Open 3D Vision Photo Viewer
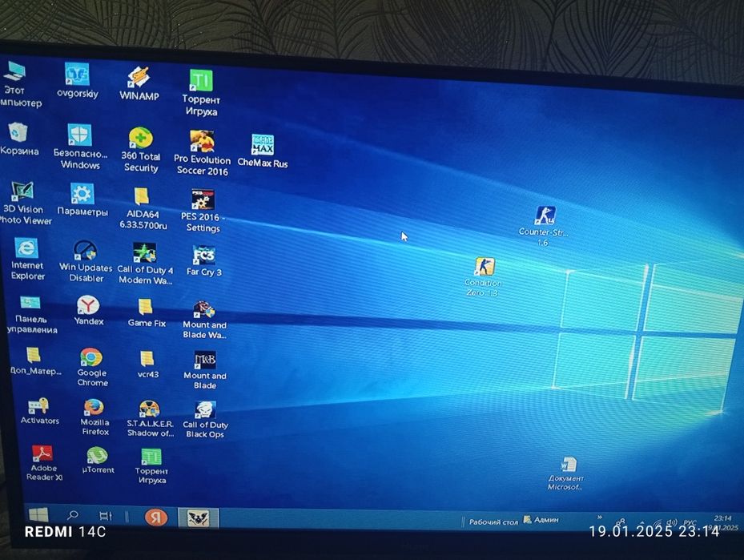Image resolution: width=744 pixels, height=560 pixels. click(22, 203)
